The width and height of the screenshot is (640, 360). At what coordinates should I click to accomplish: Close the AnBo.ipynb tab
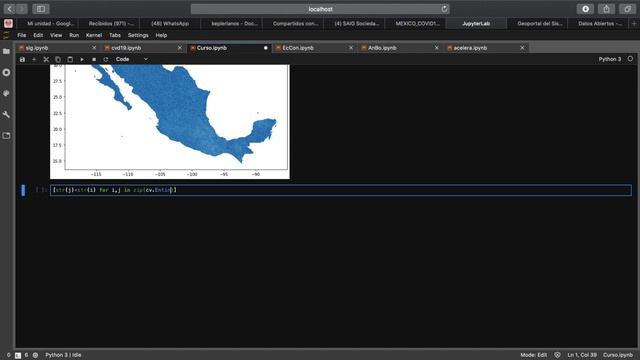pyautogui.click(x=436, y=48)
